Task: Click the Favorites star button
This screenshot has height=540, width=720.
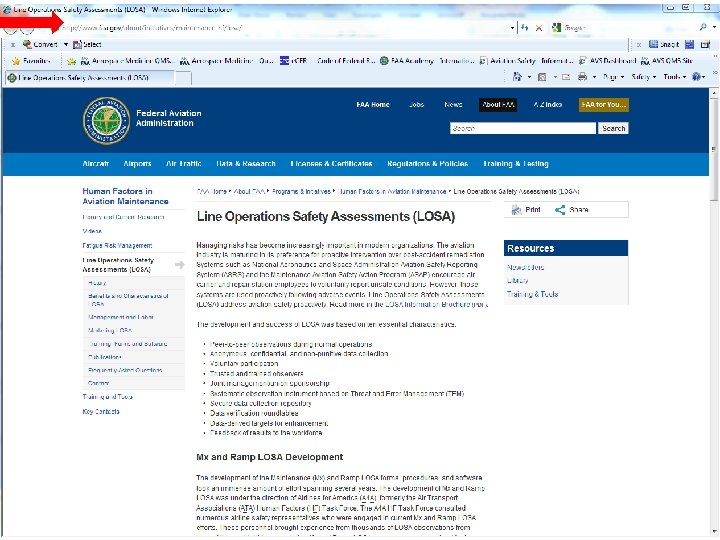Action: (31, 61)
